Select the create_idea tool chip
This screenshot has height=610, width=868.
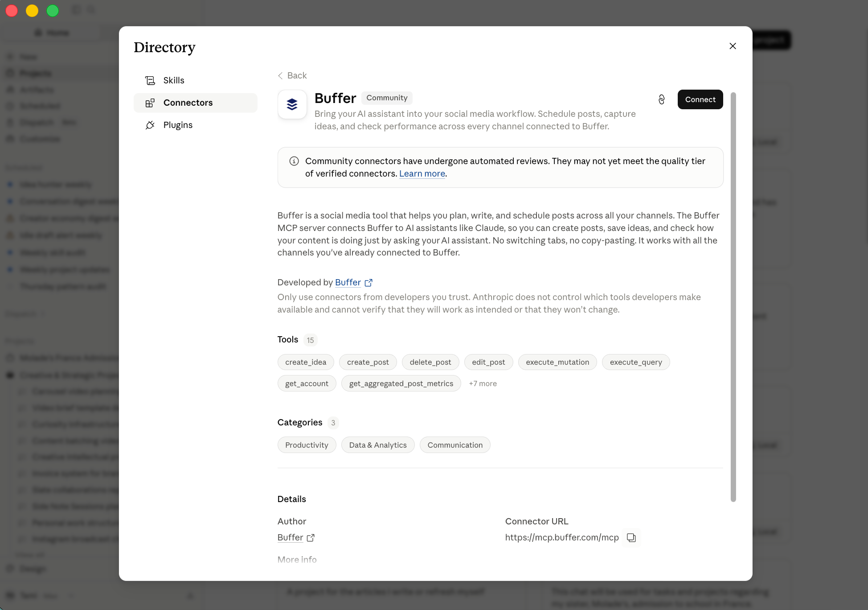point(306,362)
